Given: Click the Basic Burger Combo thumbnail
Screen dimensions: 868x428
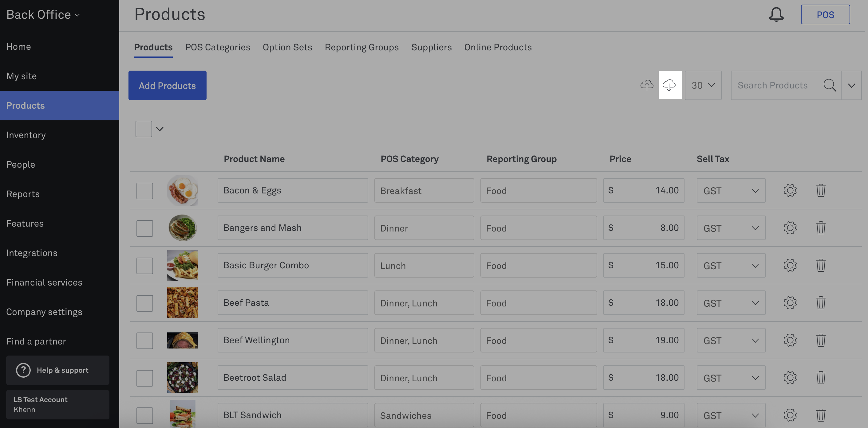Looking at the screenshot, I should point(182,265).
